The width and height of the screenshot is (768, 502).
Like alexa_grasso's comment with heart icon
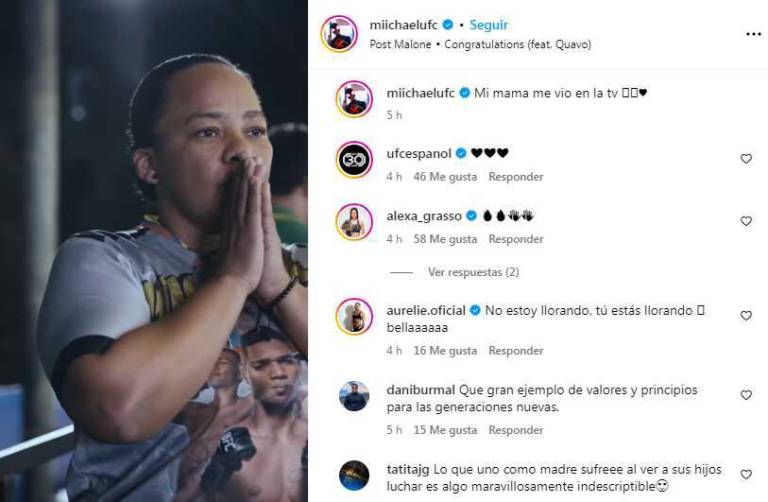click(x=746, y=221)
